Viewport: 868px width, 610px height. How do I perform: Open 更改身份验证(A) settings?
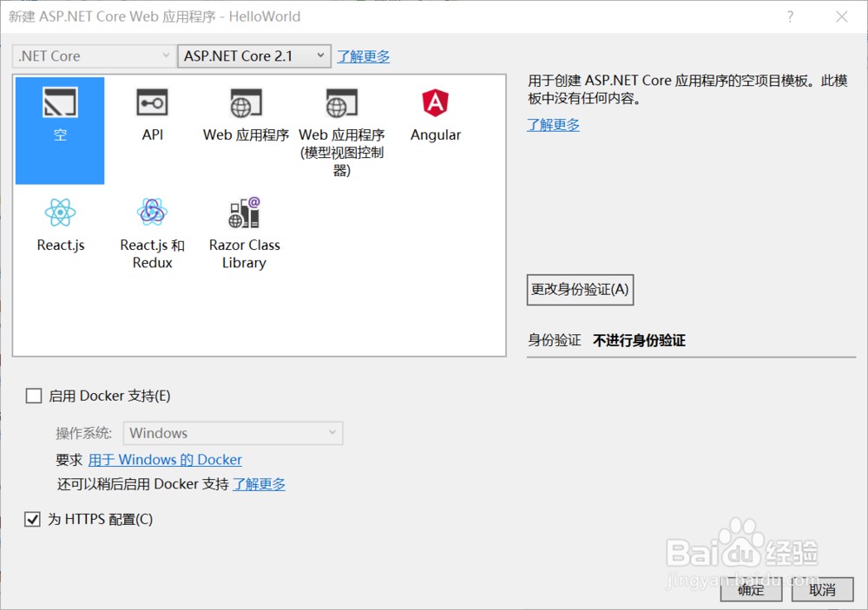coord(580,290)
